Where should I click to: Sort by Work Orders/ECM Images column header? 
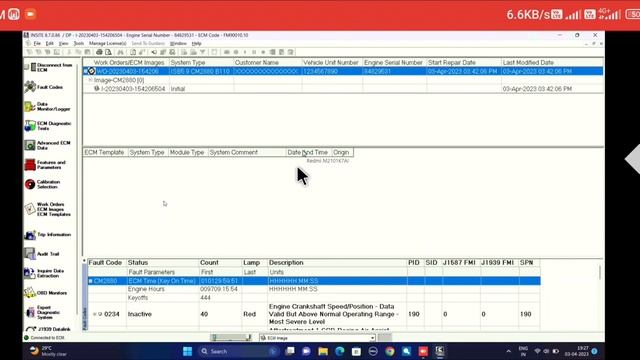(x=129, y=62)
